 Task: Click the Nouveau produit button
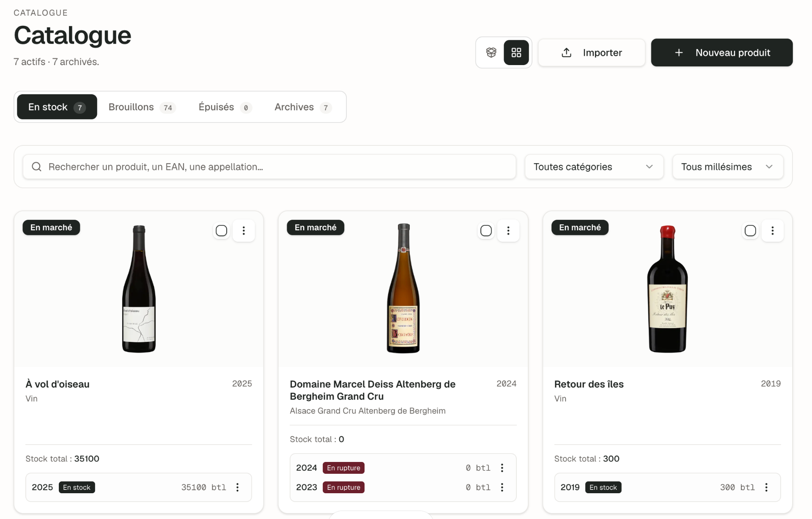tap(721, 52)
